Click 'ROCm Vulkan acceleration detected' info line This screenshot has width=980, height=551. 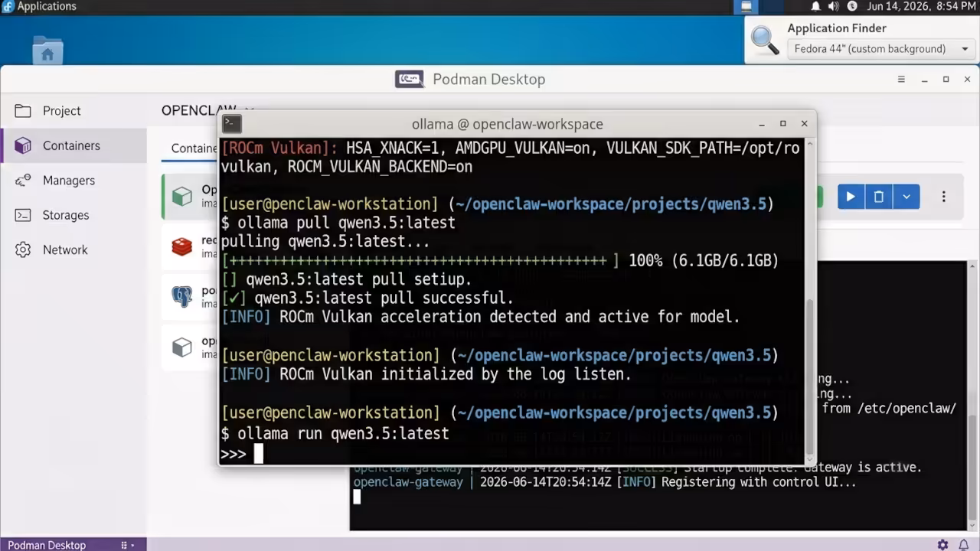481,317
